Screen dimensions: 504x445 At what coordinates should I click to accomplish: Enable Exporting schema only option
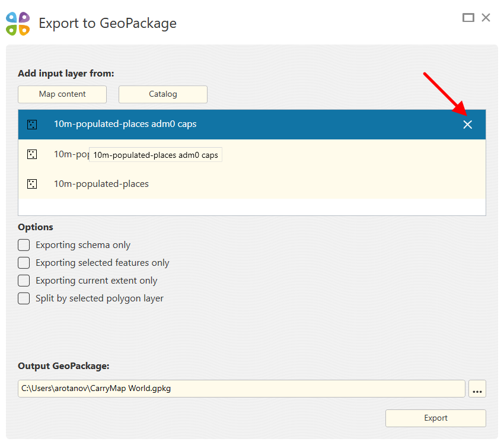pyautogui.click(x=24, y=245)
